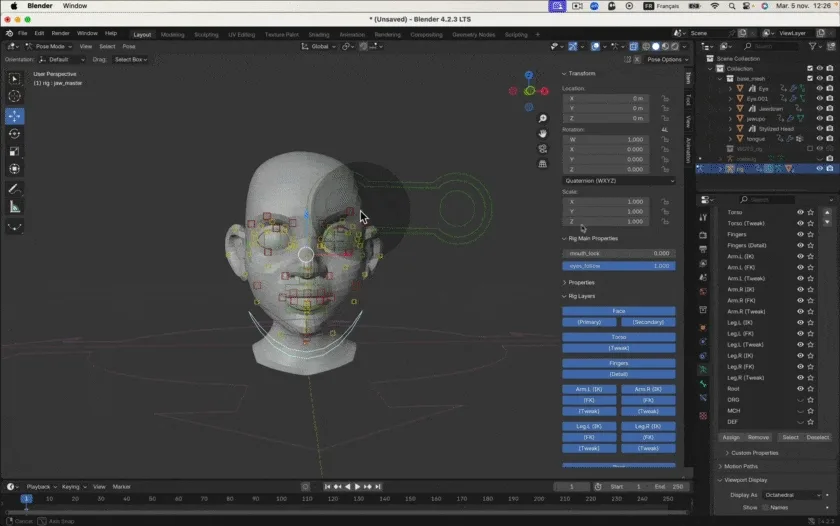Toggle visibility of Eye object in outliner
Viewport: 840px width, 526px height.
pos(820,88)
